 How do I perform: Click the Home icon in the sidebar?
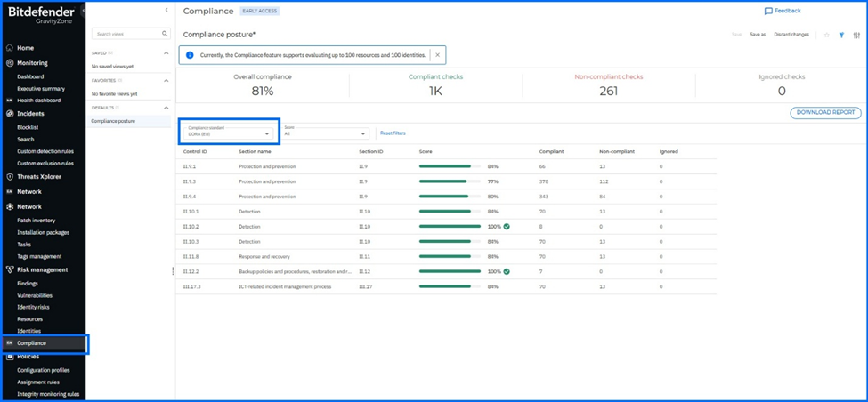pos(10,48)
